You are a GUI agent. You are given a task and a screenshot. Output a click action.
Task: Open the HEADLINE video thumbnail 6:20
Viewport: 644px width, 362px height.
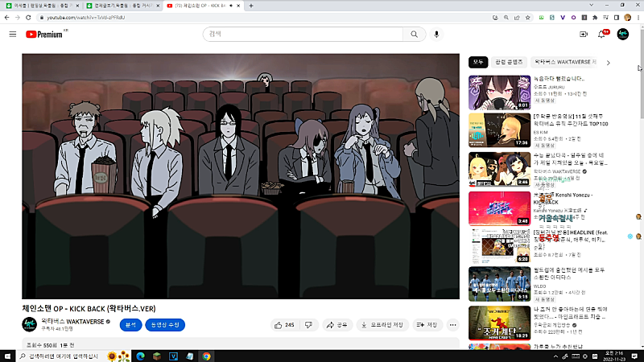(499, 246)
